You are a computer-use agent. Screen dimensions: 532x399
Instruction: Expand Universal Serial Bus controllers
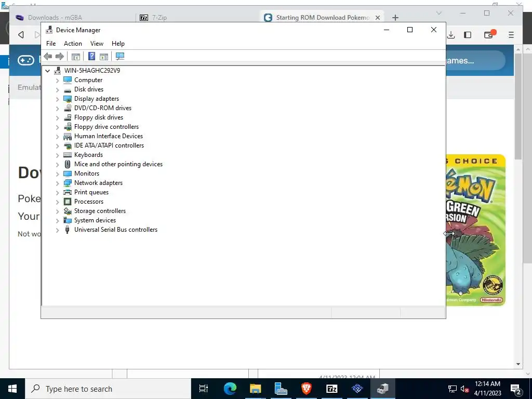tap(57, 230)
